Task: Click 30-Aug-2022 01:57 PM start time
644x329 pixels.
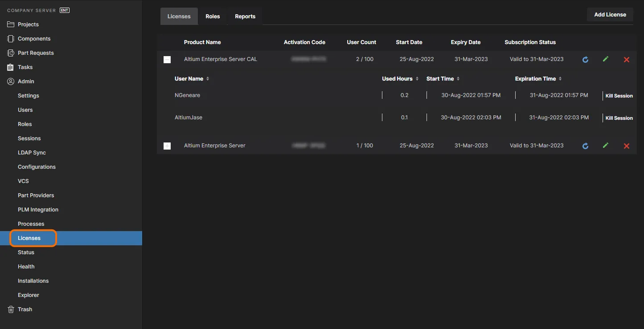Action: point(471,95)
